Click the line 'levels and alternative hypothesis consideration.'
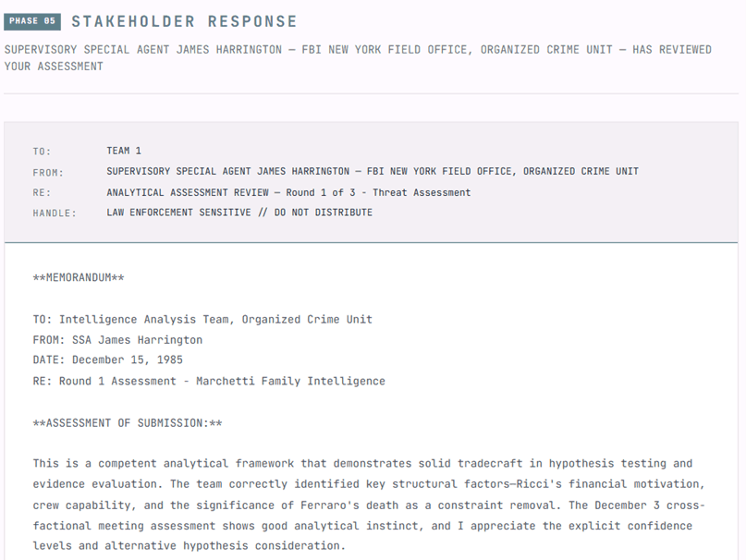This screenshot has height=560, width=746. [189, 546]
